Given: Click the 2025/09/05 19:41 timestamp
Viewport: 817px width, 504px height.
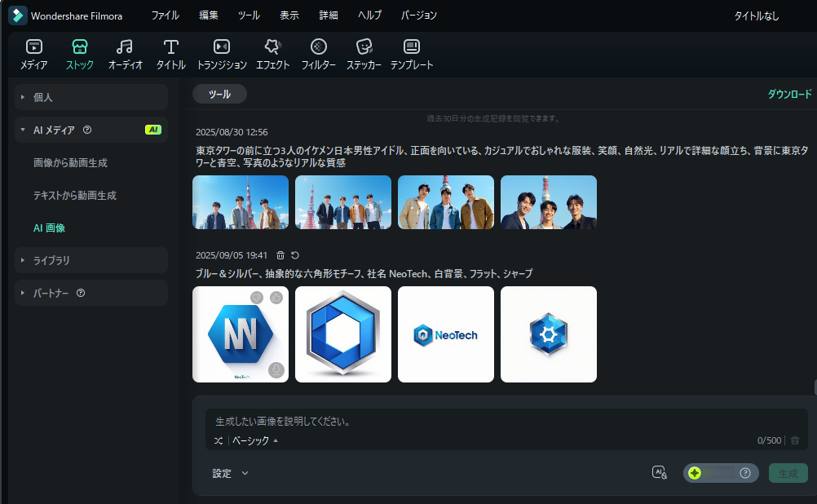Looking at the screenshot, I should [x=232, y=255].
